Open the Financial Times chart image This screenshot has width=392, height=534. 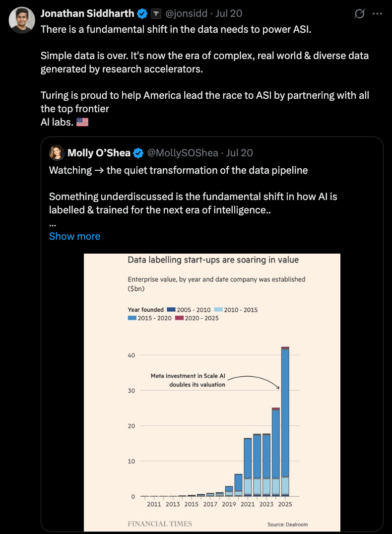(x=212, y=393)
